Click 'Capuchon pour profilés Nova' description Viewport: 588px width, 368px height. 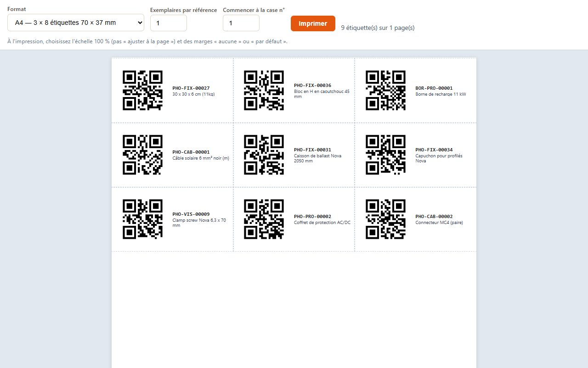(x=439, y=158)
